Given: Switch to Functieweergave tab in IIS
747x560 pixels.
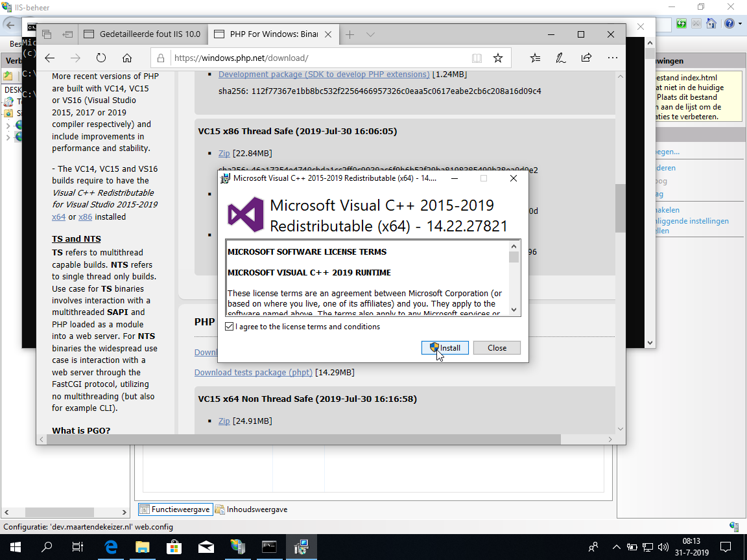Looking at the screenshot, I should pyautogui.click(x=176, y=509).
